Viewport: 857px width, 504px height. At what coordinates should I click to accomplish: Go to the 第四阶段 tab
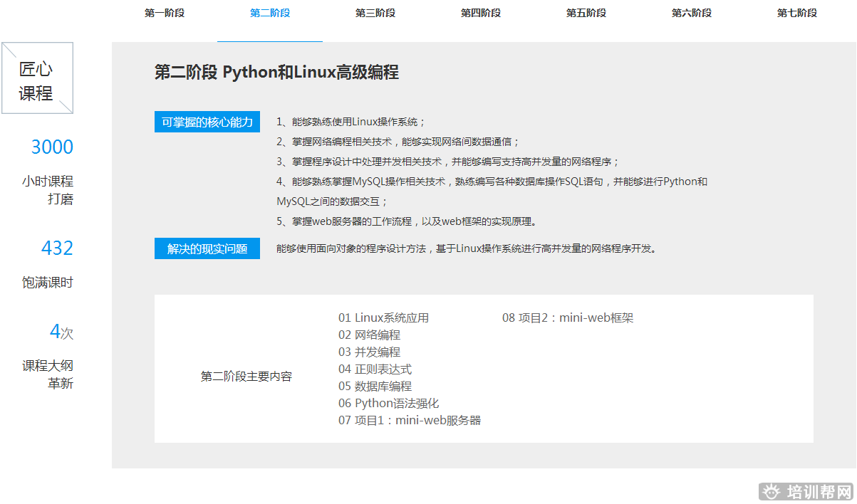pyautogui.click(x=481, y=13)
